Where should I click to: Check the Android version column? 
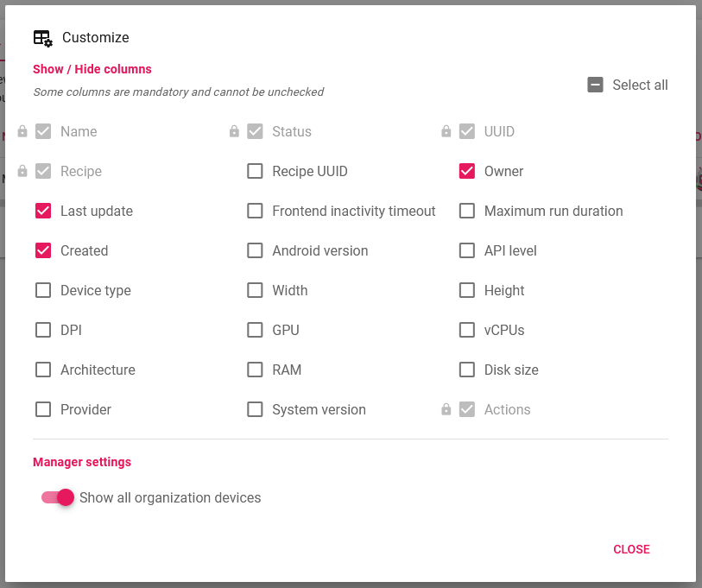(x=255, y=250)
